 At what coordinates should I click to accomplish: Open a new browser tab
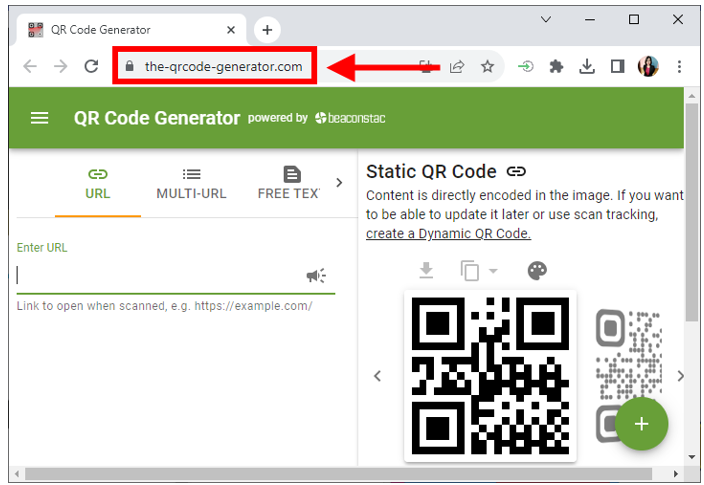(x=267, y=30)
